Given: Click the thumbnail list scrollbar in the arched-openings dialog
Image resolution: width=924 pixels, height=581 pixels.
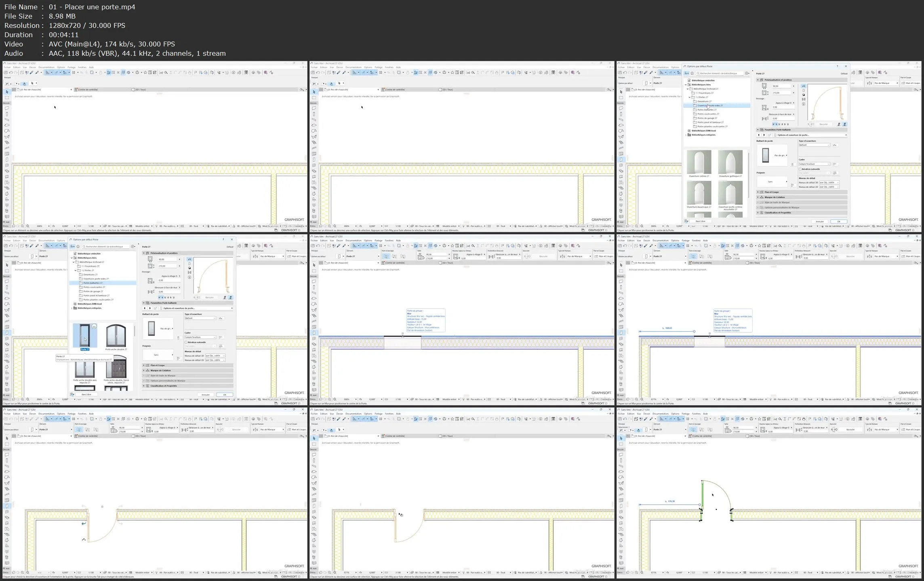Looking at the screenshot, I should click(749, 175).
